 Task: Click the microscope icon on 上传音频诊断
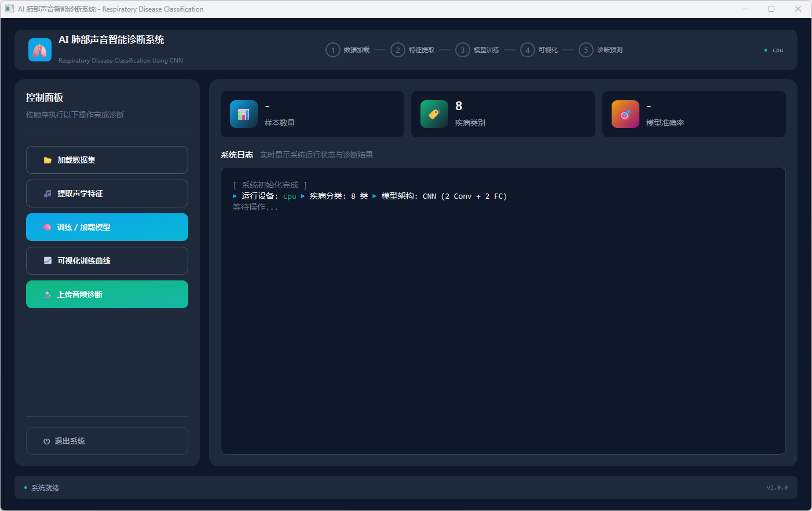click(47, 295)
